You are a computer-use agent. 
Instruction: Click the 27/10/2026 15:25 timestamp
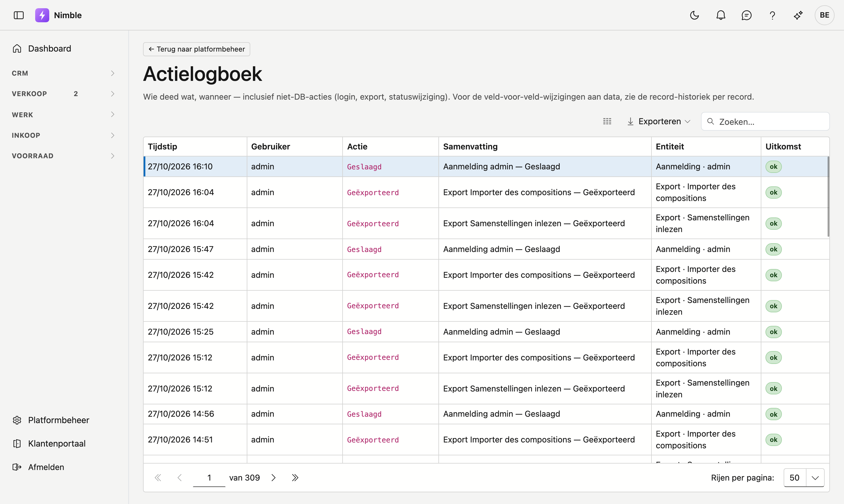click(x=181, y=332)
